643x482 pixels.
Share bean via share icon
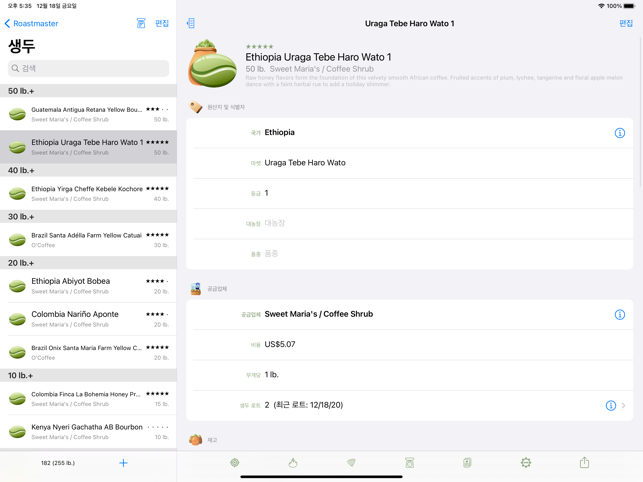(584, 463)
